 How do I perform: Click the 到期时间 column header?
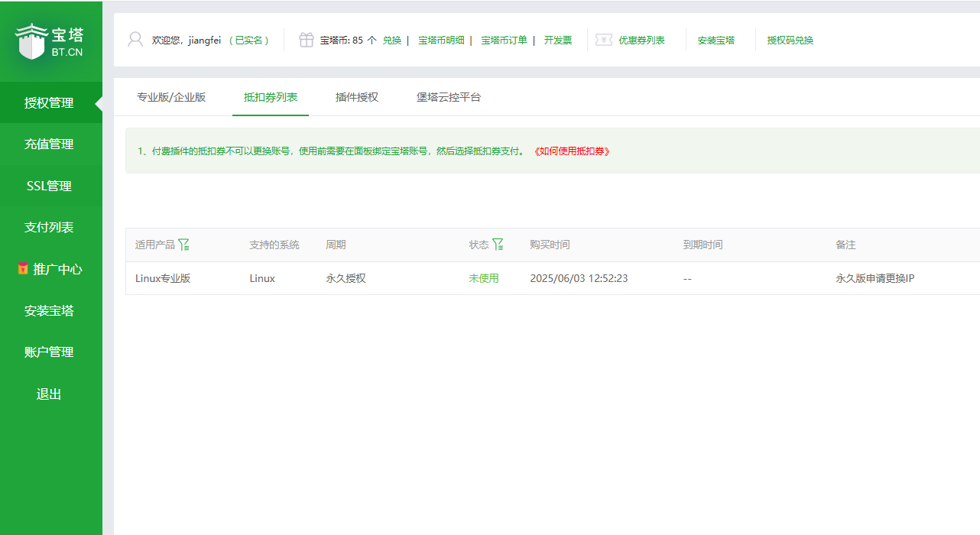[703, 245]
